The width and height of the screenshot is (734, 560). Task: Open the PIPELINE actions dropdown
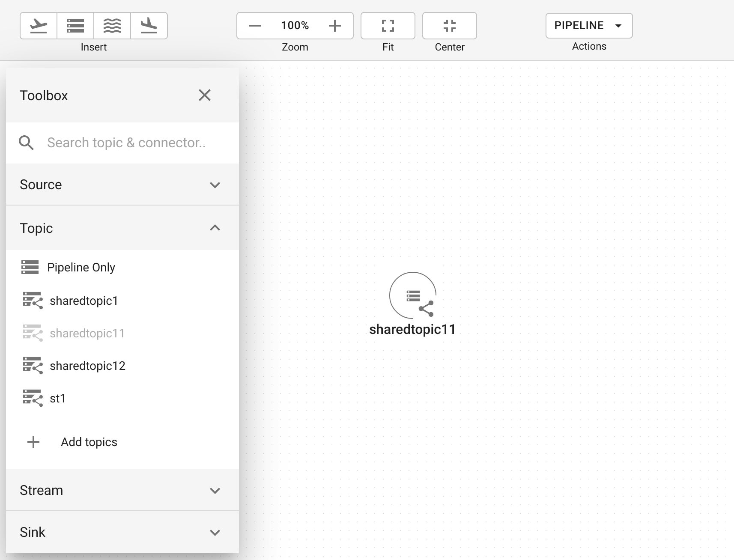click(589, 26)
